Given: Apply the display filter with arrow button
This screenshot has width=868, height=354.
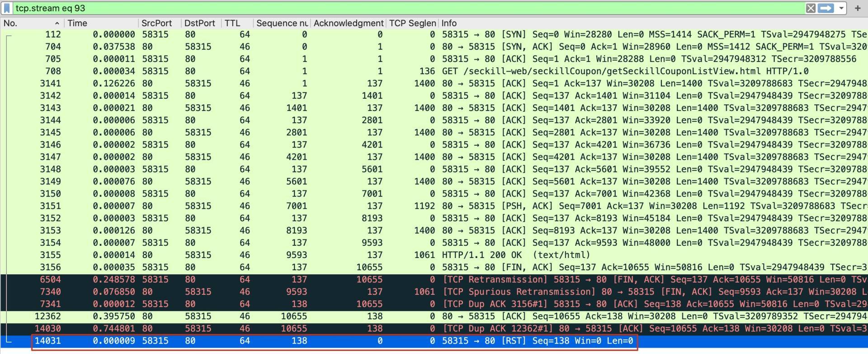Looking at the screenshot, I should click(826, 8).
